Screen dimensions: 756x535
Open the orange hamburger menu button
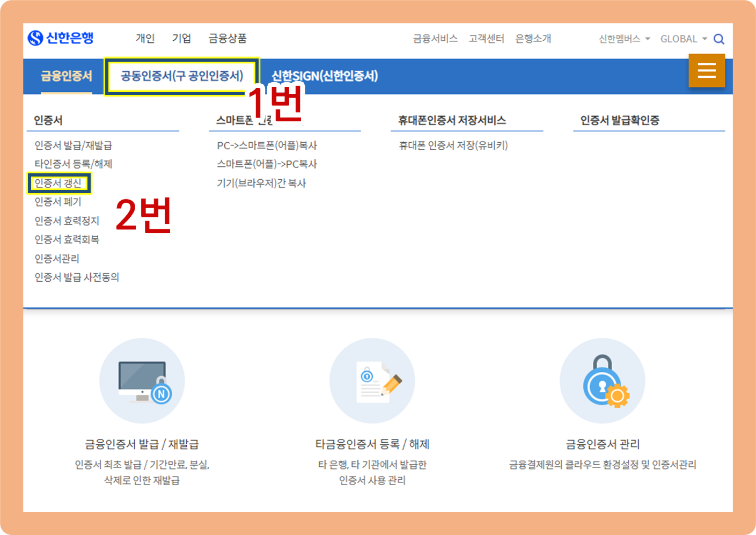pos(707,70)
